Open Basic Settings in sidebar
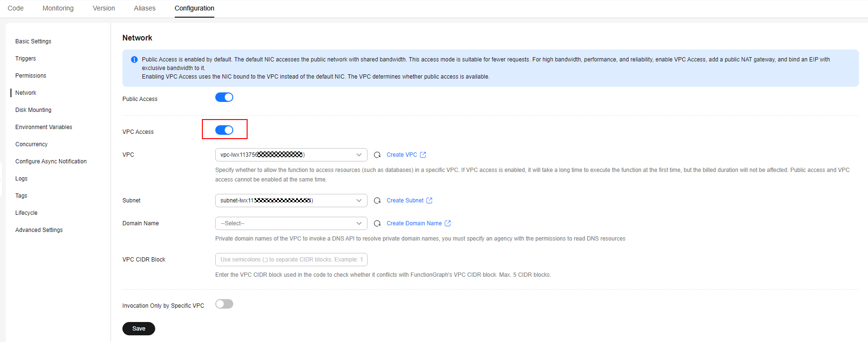This screenshot has height=342, width=868. (x=33, y=41)
